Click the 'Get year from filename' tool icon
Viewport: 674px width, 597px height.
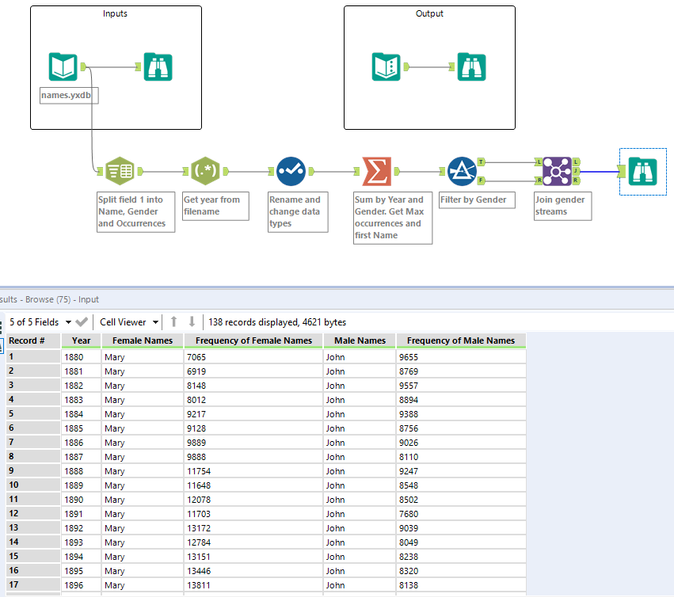click(x=204, y=172)
